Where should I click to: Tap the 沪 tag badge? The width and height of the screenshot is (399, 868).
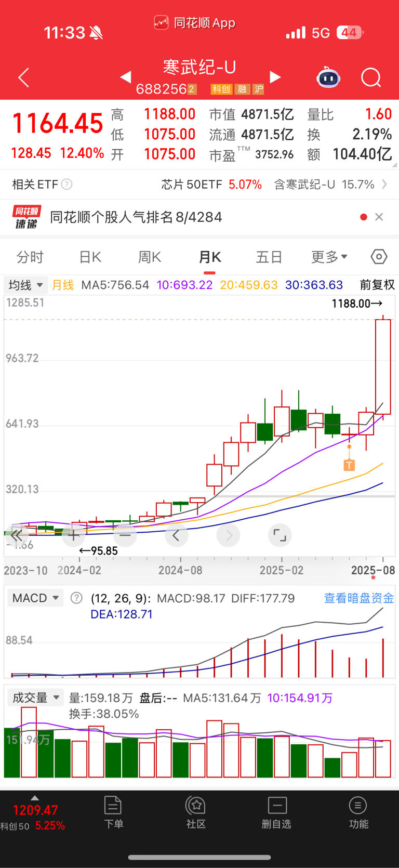(259, 89)
